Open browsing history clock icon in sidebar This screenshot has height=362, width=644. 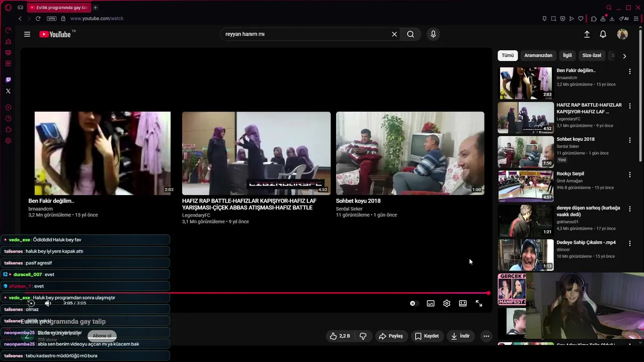click(x=8, y=119)
